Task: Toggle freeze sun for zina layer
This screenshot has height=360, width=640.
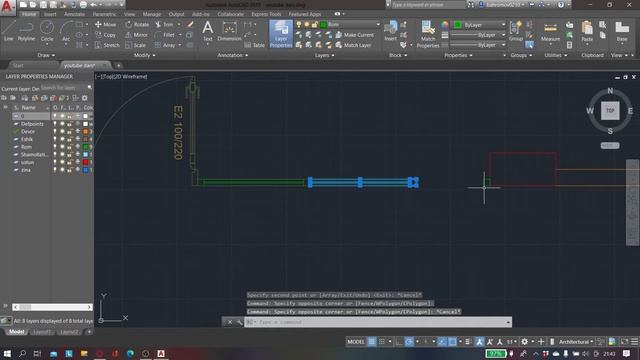Action: (62, 170)
